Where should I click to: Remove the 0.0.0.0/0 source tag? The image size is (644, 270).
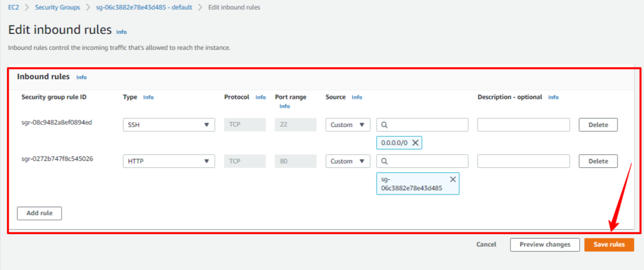coord(415,143)
